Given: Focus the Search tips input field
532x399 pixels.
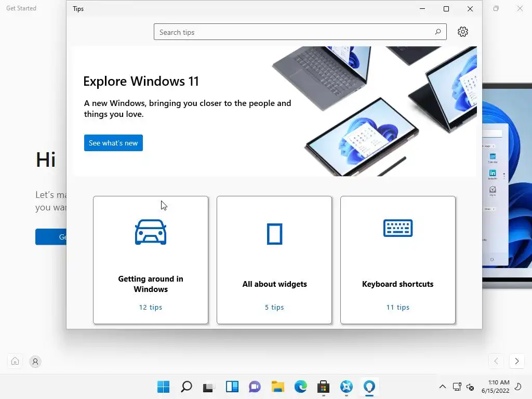Looking at the screenshot, I should pyautogui.click(x=300, y=32).
